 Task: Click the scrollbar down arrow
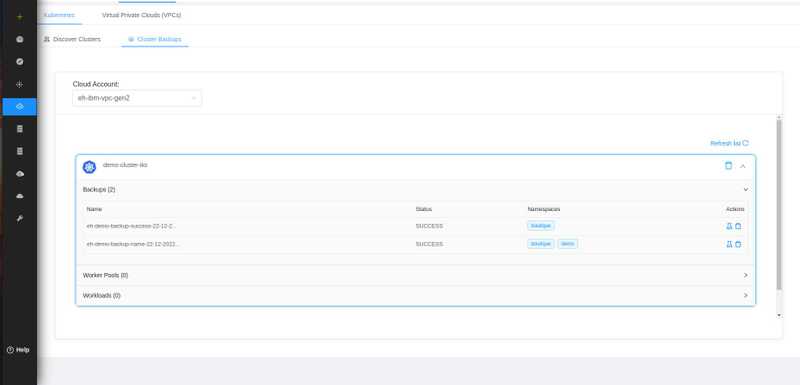tap(779, 316)
